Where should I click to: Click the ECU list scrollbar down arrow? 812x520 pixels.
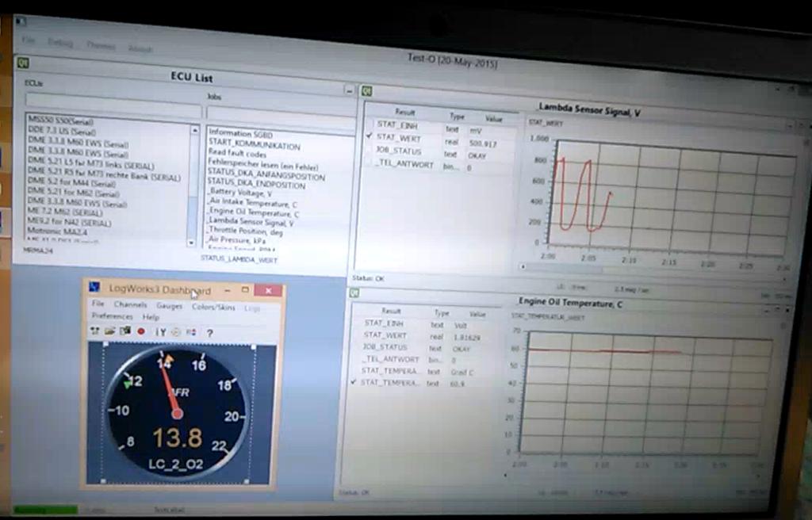[x=191, y=242]
